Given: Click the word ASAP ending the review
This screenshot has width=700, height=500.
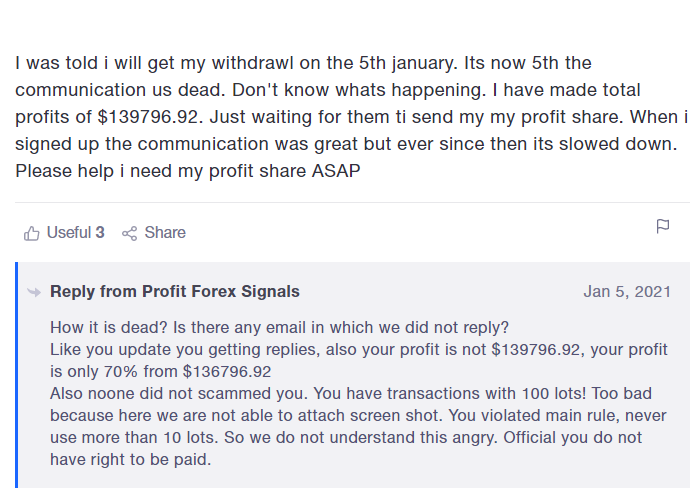Looking at the screenshot, I should click(x=336, y=171).
